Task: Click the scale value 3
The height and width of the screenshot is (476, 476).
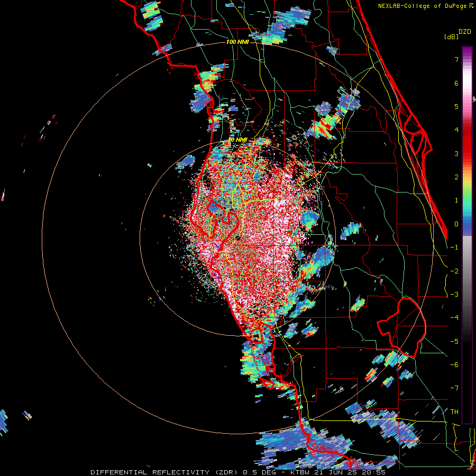Action: coord(456,153)
